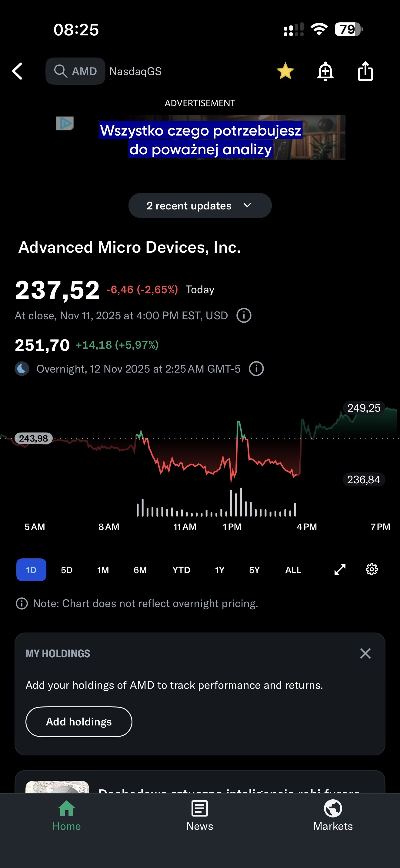The height and width of the screenshot is (868, 400).
Task: Open the share sheet icon
Action: [x=365, y=71]
